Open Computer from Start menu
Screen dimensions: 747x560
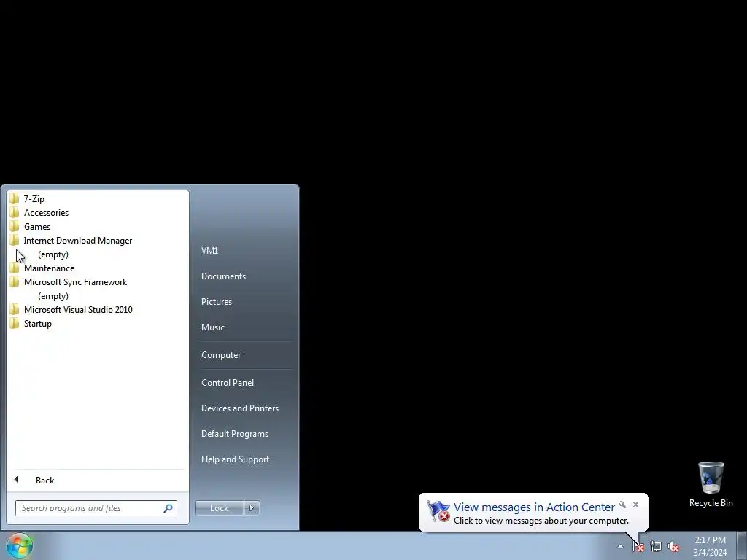pyautogui.click(x=221, y=355)
